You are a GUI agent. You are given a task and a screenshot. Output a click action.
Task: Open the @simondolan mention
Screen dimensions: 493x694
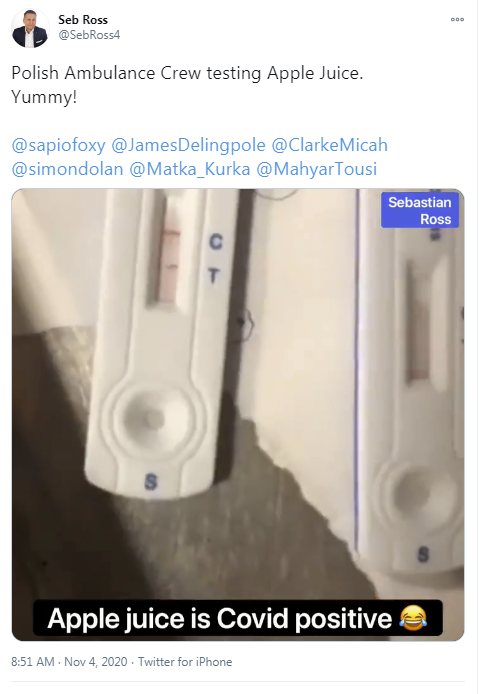click(x=67, y=169)
